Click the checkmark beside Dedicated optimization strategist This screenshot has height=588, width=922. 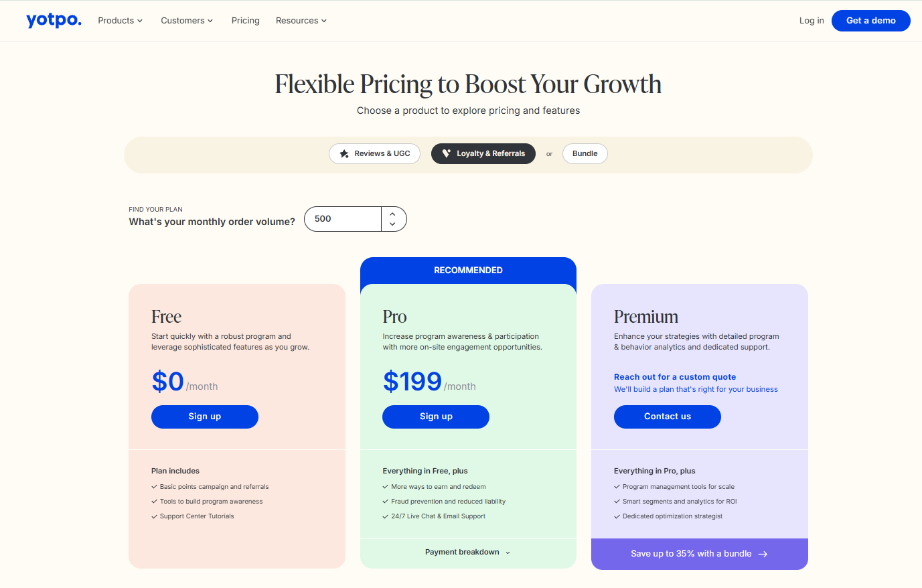(617, 516)
